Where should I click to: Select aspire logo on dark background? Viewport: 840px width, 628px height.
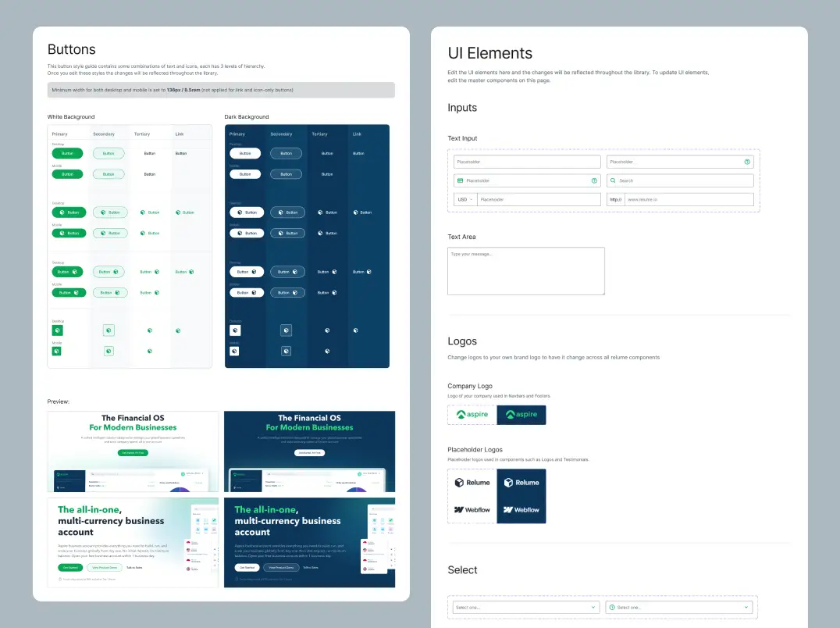tap(521, 415)
